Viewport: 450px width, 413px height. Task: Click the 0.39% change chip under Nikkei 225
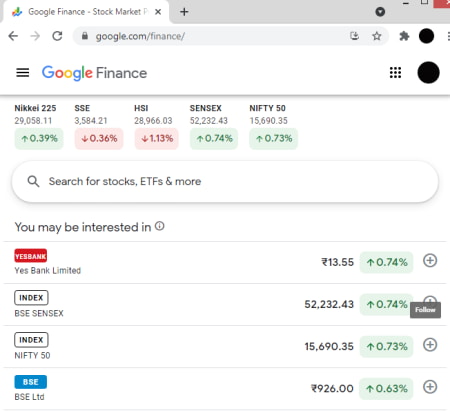39,138
